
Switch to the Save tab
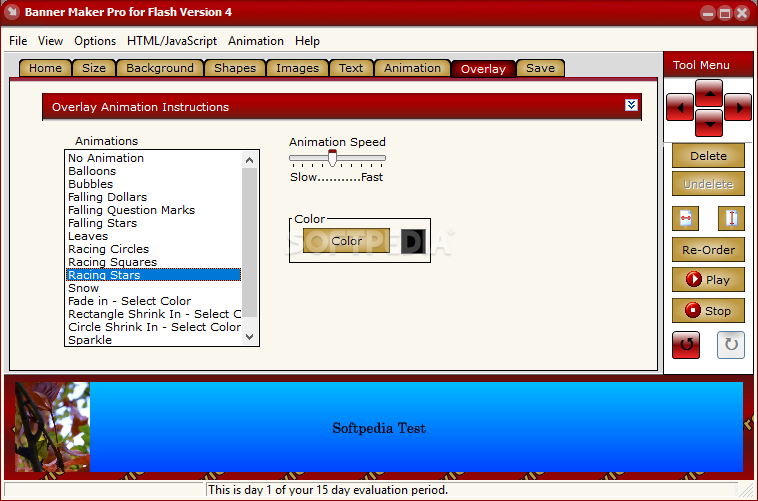pos(540,68)
